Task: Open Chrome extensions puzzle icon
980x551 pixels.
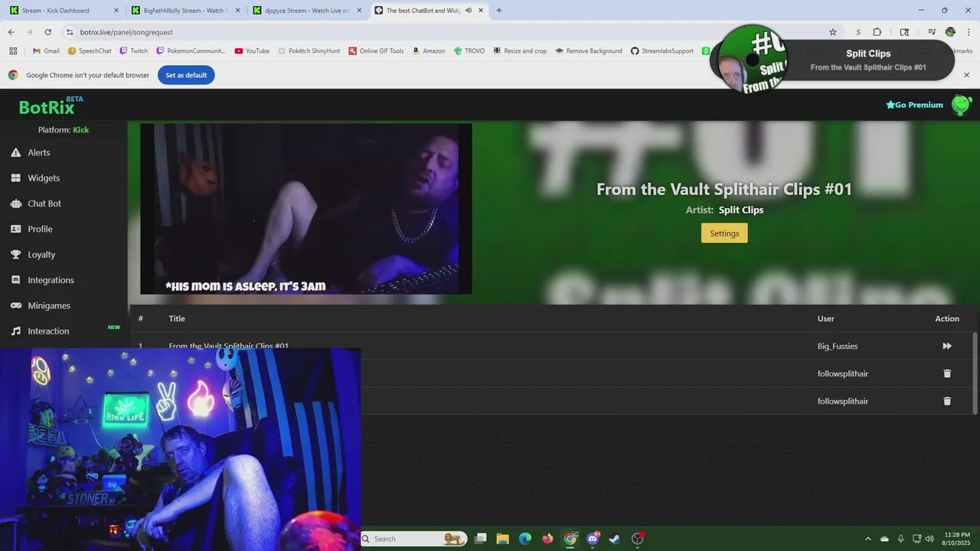Action: click(877, 32)
